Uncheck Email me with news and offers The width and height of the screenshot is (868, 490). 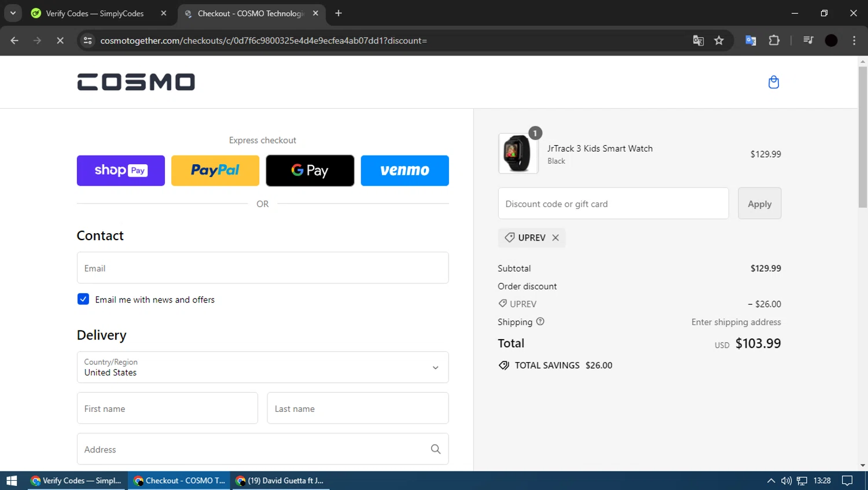coord(83,299)
